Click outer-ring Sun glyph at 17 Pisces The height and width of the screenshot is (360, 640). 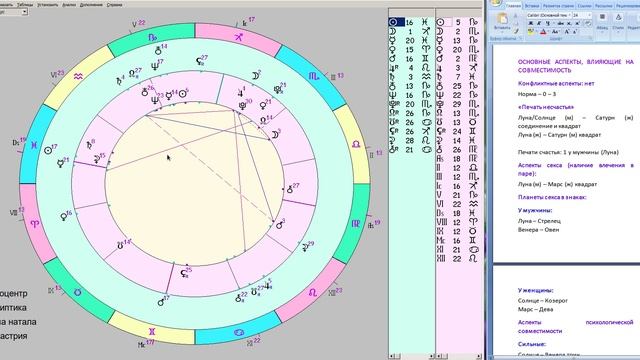click(49, 150)
